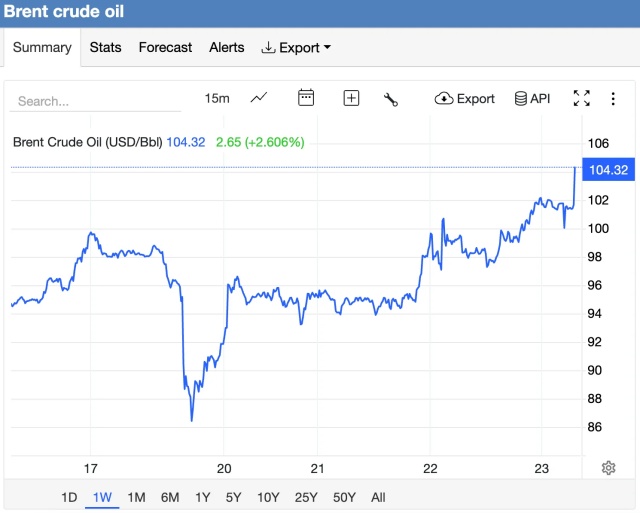
Task: Click the cloud Export button in the toolbar
Action: 465,98
